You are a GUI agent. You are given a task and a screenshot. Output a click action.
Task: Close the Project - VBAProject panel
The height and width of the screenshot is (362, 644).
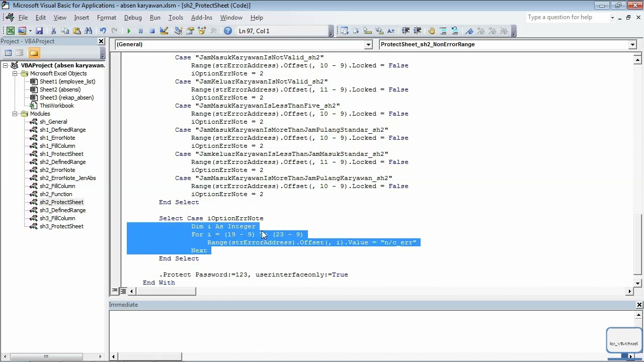click(101, 41)
